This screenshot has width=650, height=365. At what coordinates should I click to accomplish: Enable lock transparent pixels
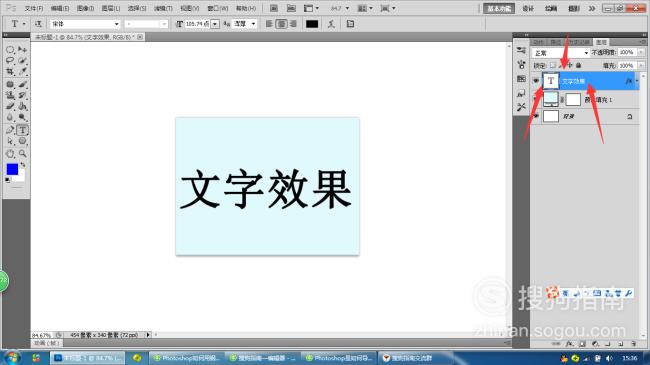pos(553,66)
